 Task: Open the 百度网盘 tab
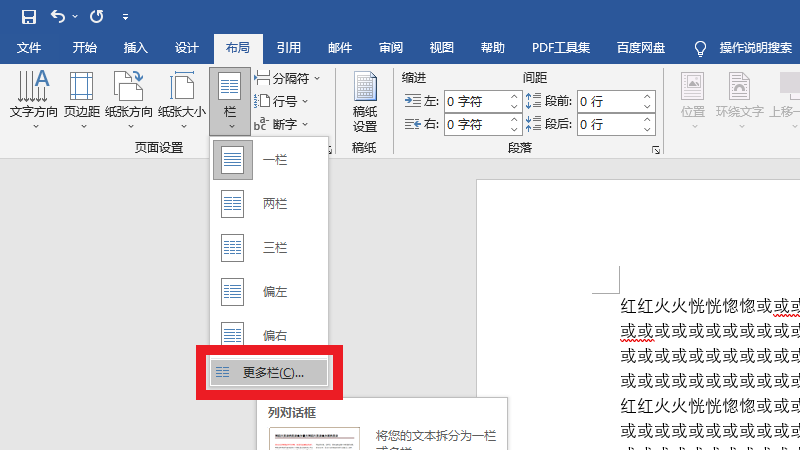tap(641, 48)
